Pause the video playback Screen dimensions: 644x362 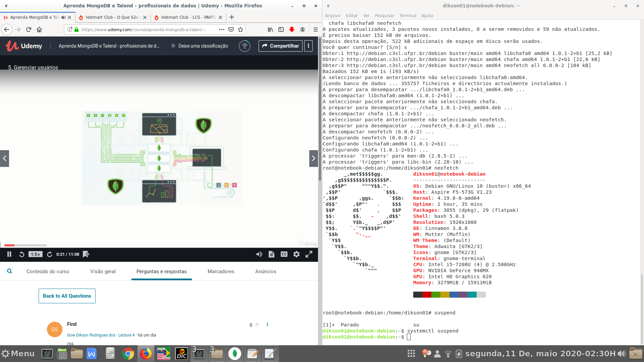(9, 254)
